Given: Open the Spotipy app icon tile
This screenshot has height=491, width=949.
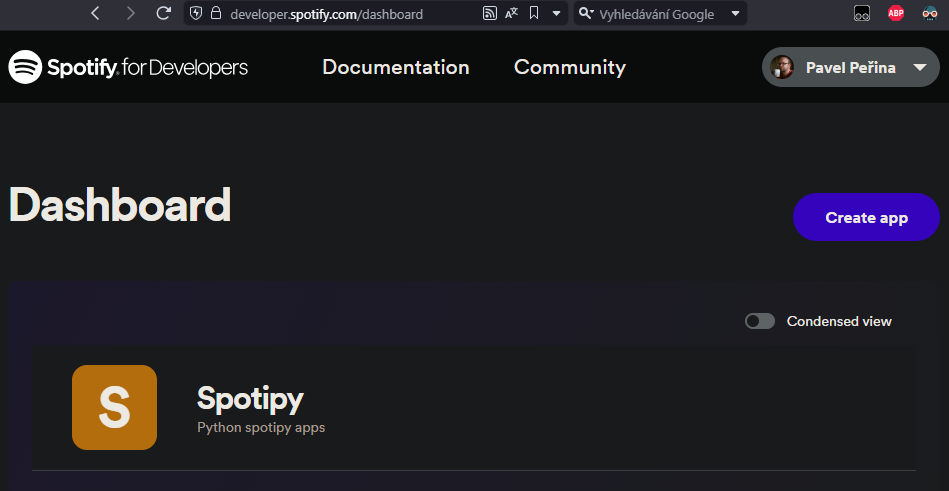Looking at the screenshot, I should (x=114, y=407).
